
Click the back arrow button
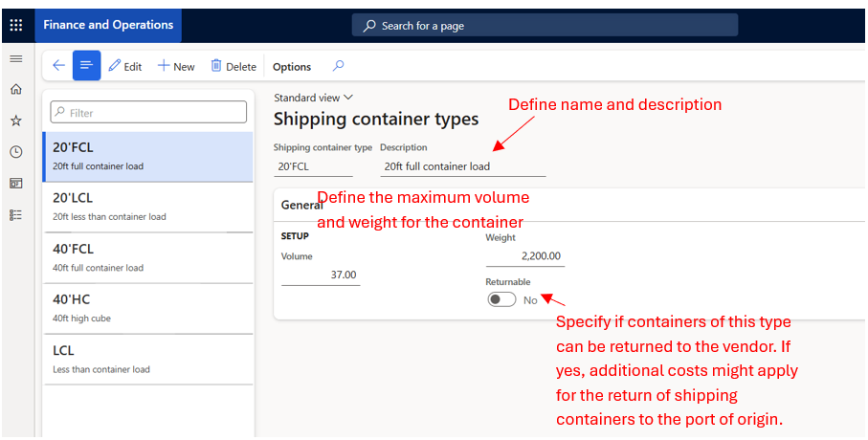(58, 66)
